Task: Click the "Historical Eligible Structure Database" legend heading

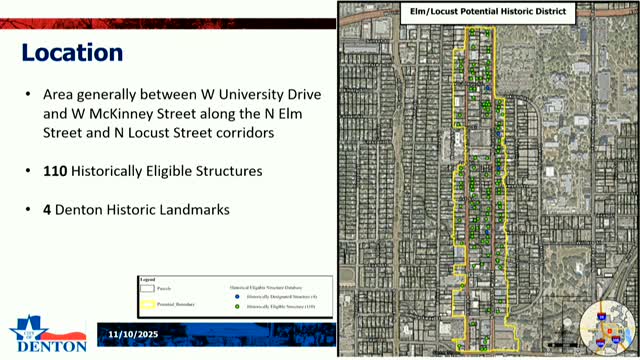Action: click(x=266, y=288)
